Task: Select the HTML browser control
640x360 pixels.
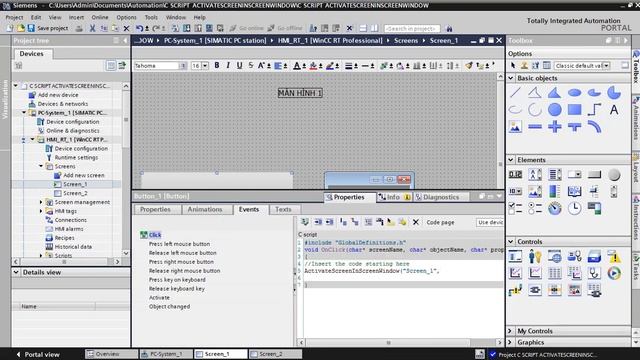Action: pyautogui.click(x=554, y=256)
